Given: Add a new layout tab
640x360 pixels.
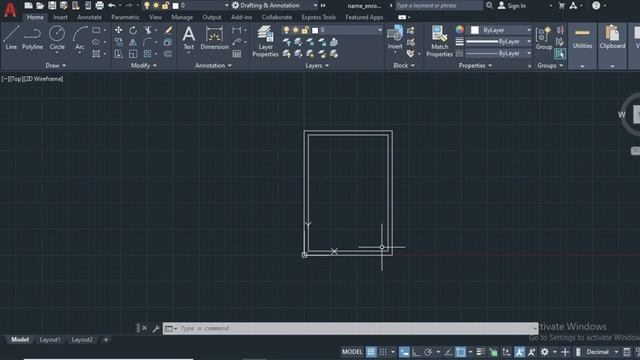Looking at the screenshot, I should [x=106, y=340].
